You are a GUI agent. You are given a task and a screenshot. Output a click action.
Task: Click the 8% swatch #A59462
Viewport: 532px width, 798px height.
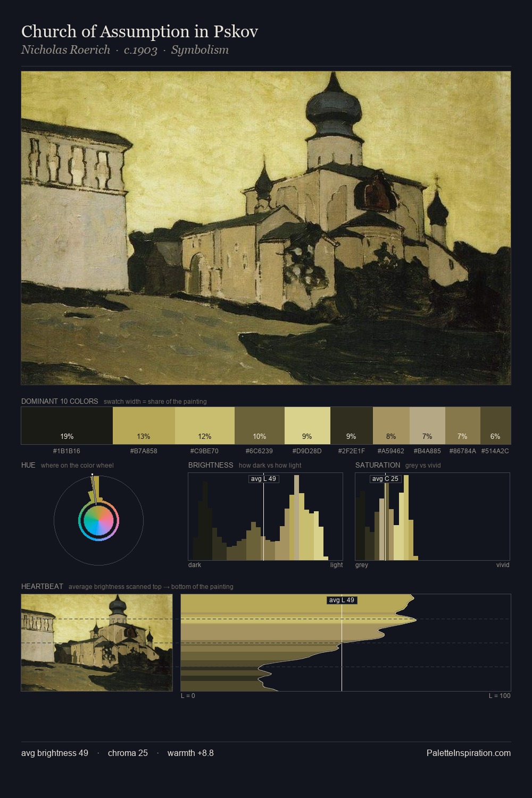[x=391, y=426]
